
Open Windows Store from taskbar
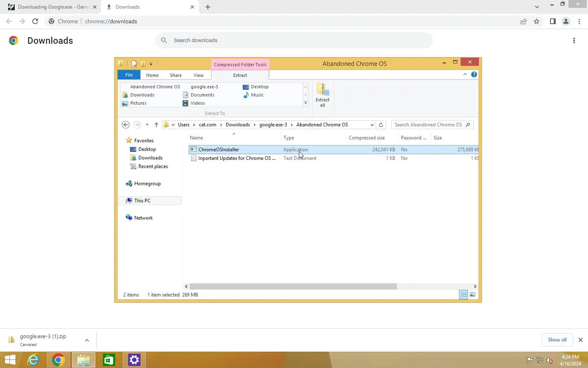[109, 360]
